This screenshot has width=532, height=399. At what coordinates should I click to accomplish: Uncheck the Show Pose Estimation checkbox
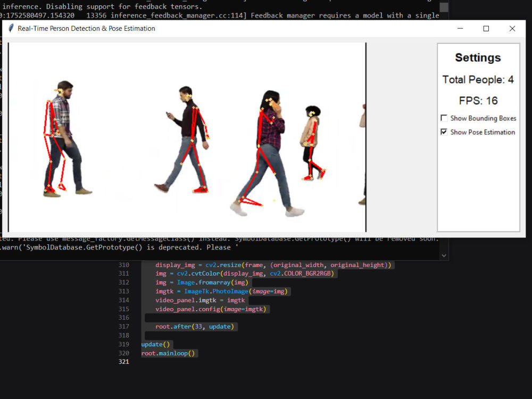point(444,132)
